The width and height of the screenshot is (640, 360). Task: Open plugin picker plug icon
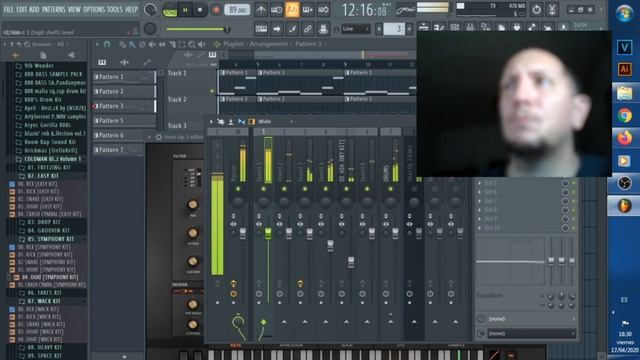point(516,27)
